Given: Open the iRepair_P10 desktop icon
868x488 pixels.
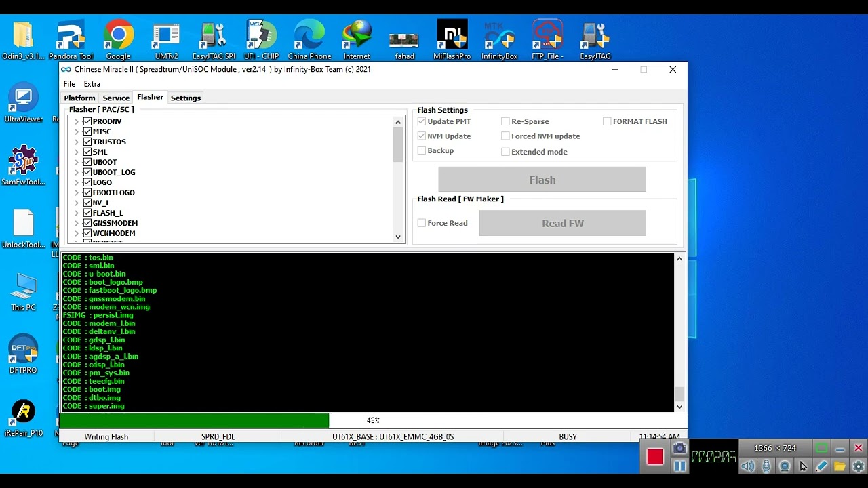Looking at the screenshot, I should [23, 418].
